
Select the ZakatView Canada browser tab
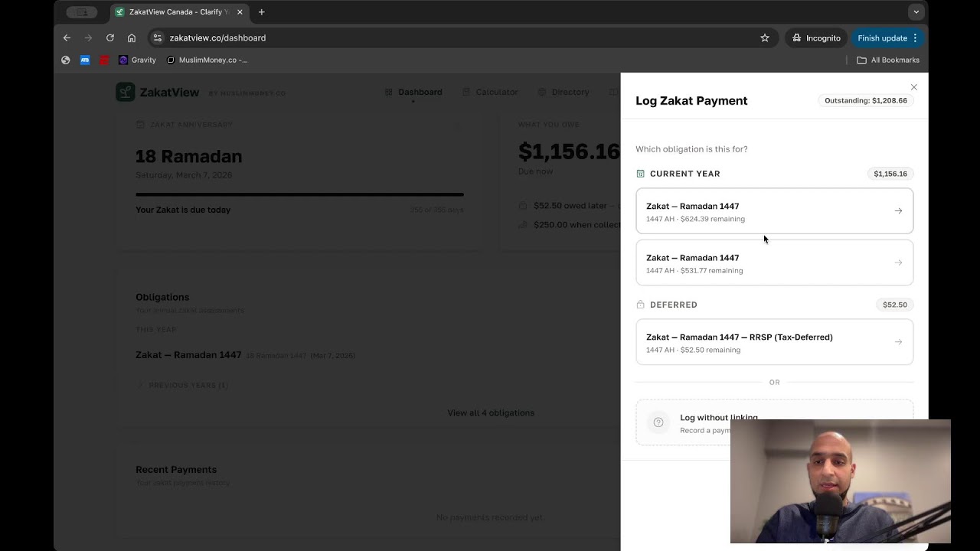(x=179, y=12)
